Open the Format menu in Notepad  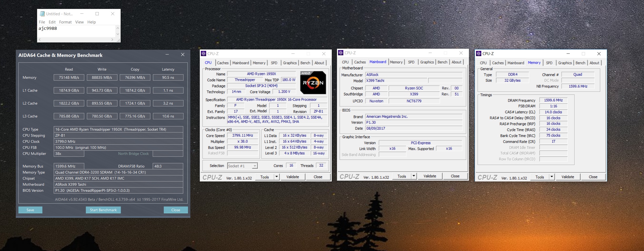coord(65,22)
